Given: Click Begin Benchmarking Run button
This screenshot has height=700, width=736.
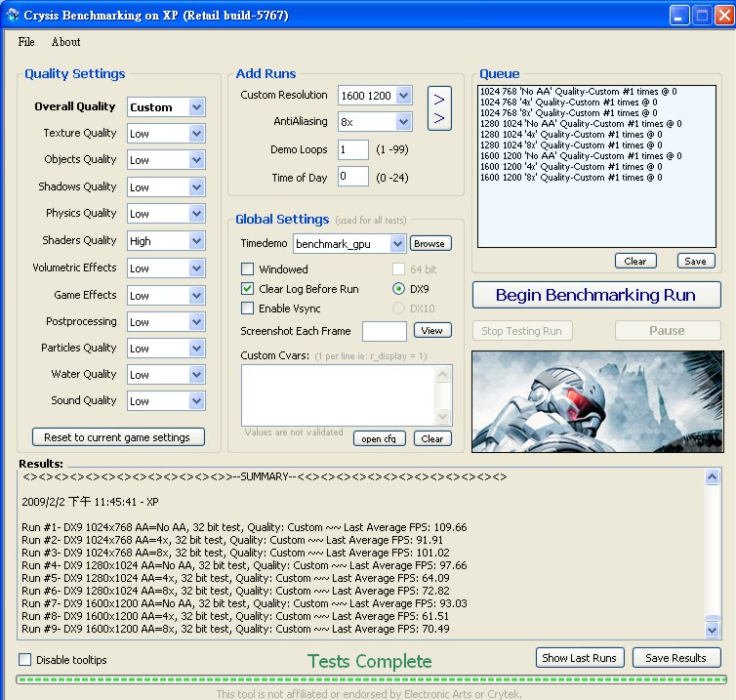Looking at the screenshot, I should pos(596,295).
